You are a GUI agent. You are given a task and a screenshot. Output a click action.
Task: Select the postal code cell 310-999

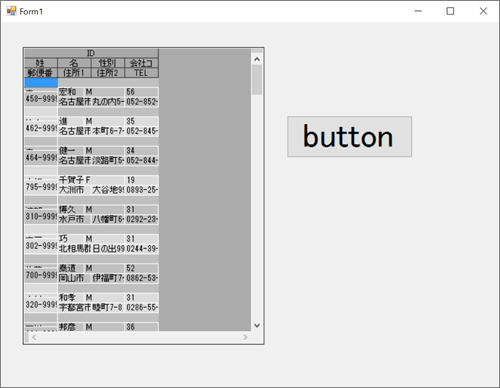click(x=41, y=217)
